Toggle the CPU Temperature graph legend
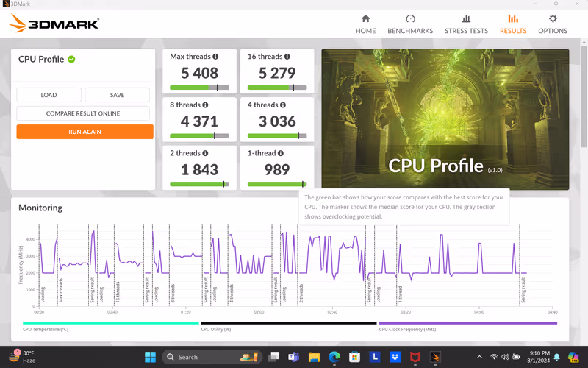The height and width of the screenshot is (368, 588). [x=44, y=329]
